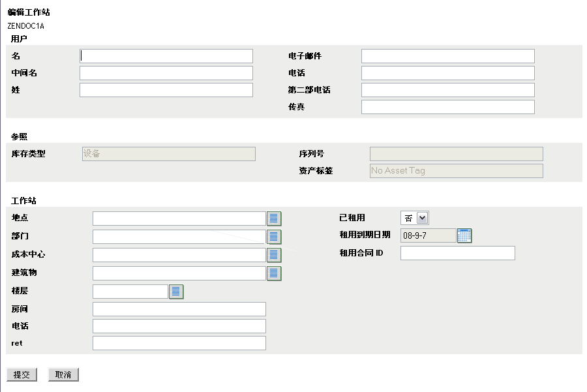The height and width of the screenshot is (392, 587).
Task: Select the 传真 input field
Action: coord(447,107)
